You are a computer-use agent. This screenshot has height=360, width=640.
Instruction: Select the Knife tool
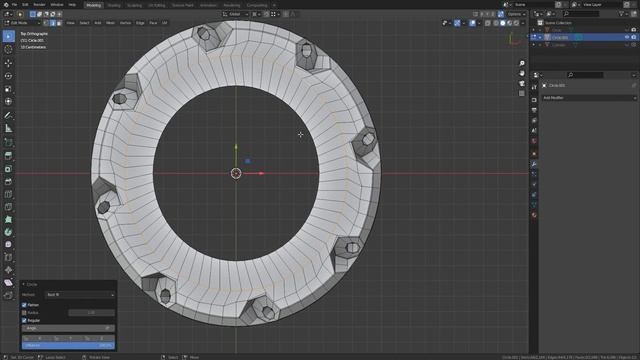click(x=8, y=207)
